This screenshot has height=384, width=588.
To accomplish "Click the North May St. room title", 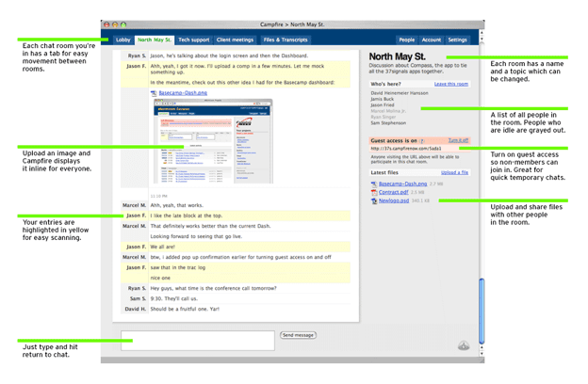I will click(x=397, y=56).
